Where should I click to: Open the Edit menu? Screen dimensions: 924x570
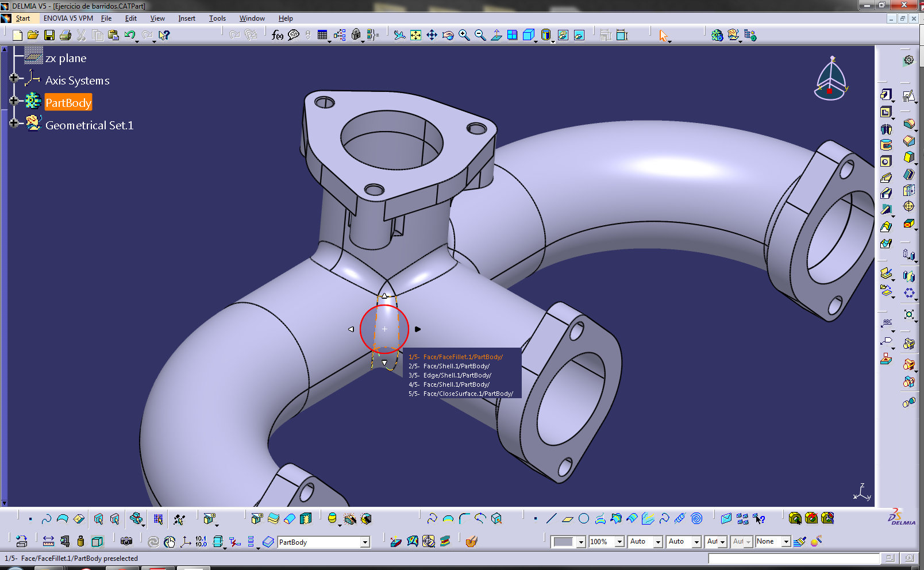point(131,18)
